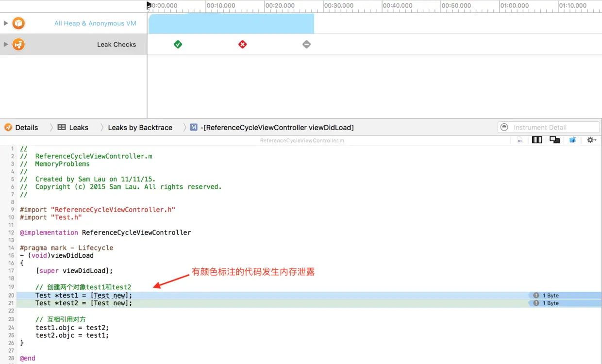Click the line test2.objc = test1;

coord(72,335)
